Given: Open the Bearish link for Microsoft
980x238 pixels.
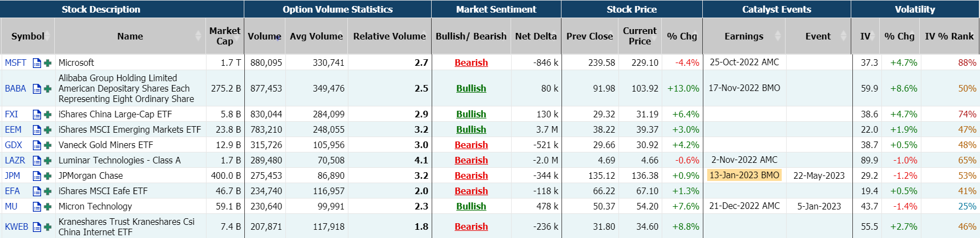Looking at the screenshot, I should (x=471, y=63).
